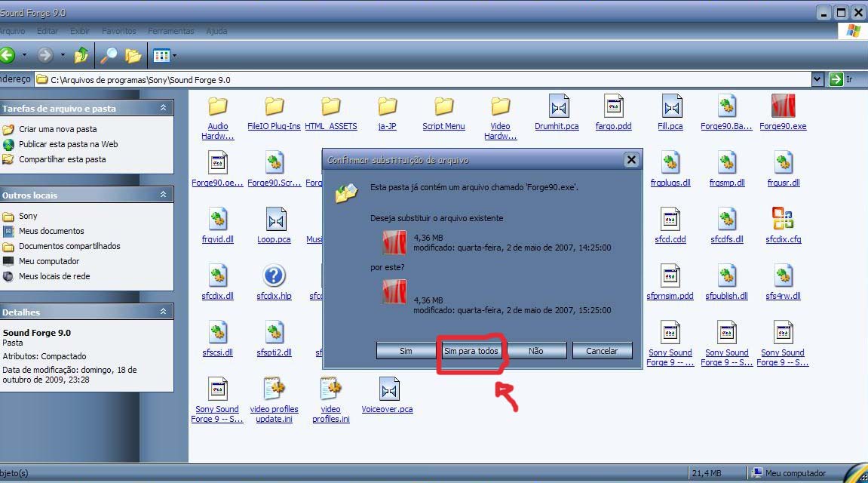Viewport: 868px width, 483px height.
Task: Open the Back button history dropdown
Action: 24,55
